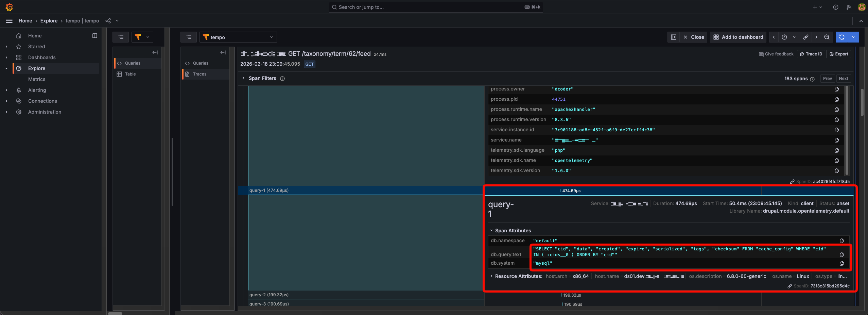Expand the Resource Attributes row

[491, 276]
